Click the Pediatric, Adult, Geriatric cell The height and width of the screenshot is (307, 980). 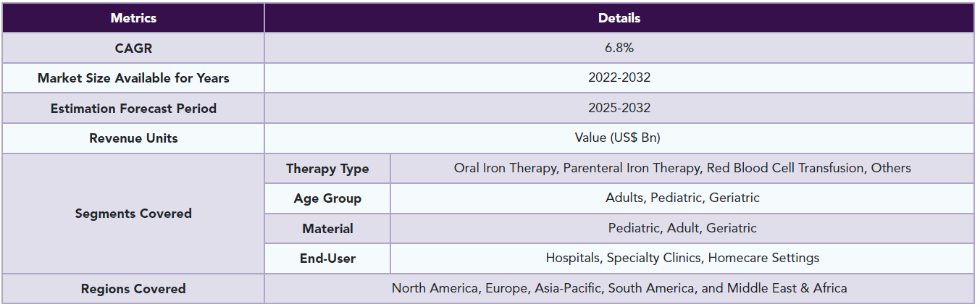pos(682,228)
